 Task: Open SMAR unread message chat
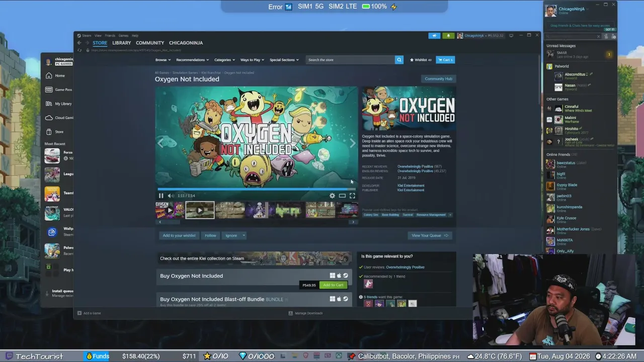pos(579,54)
